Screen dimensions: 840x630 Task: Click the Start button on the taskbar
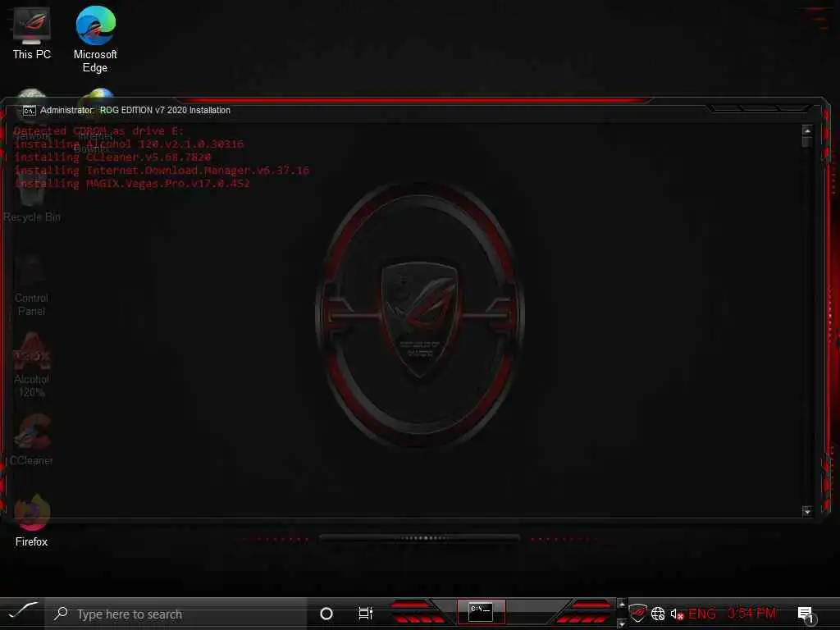pyautogui.click(x=22, y=613)
